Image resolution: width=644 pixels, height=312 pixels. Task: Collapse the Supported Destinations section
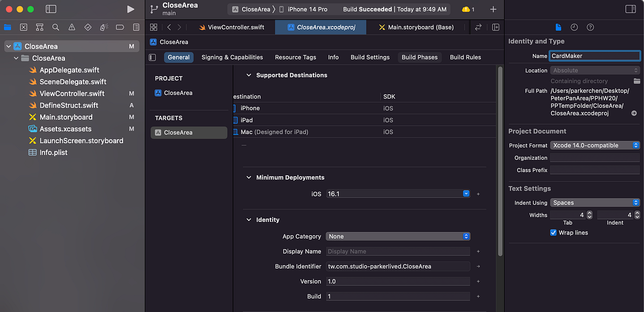pyautogui.click(x=248, y=75)
